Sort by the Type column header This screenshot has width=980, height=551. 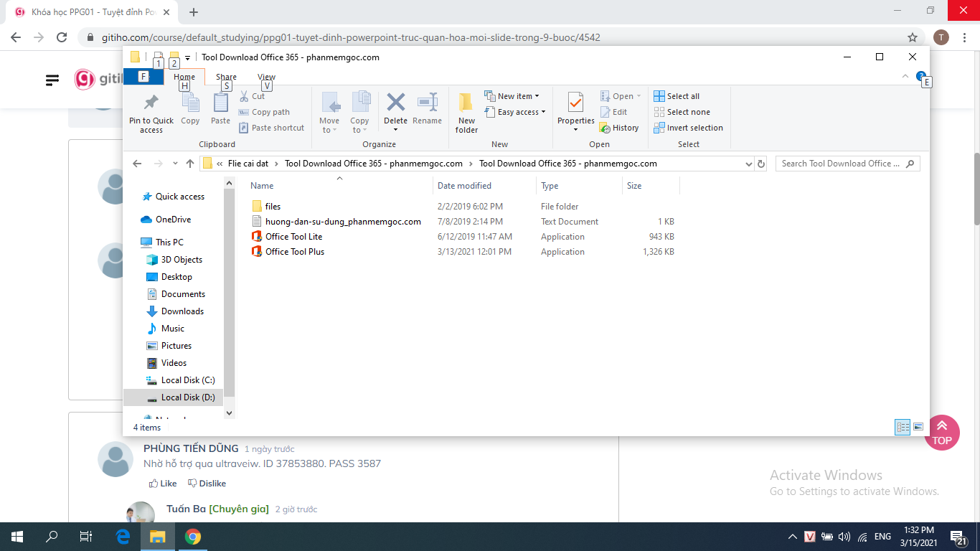pyautogui.click(x=579, y=186)
